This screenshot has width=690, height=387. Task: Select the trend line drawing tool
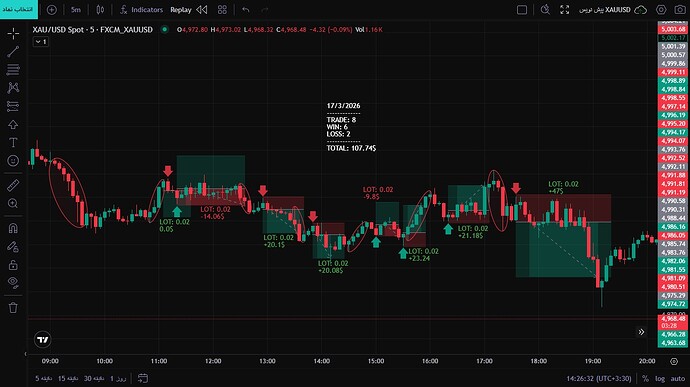13,52
